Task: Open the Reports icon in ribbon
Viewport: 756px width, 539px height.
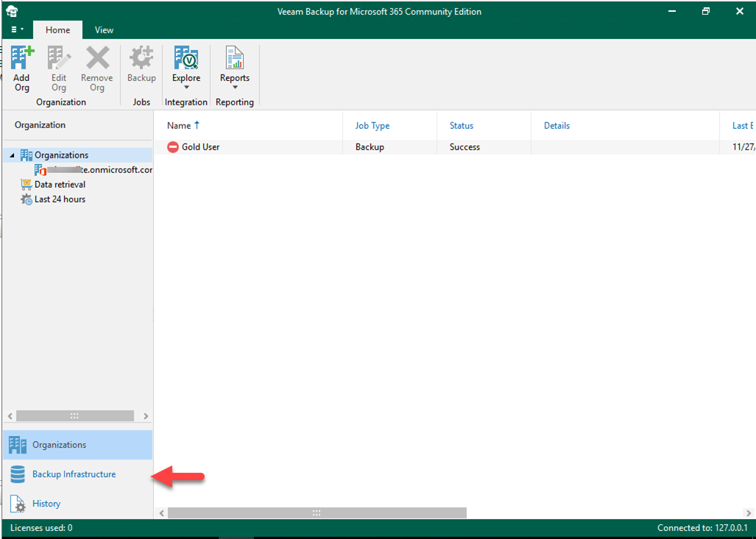Action: click(x=235, y=58)
